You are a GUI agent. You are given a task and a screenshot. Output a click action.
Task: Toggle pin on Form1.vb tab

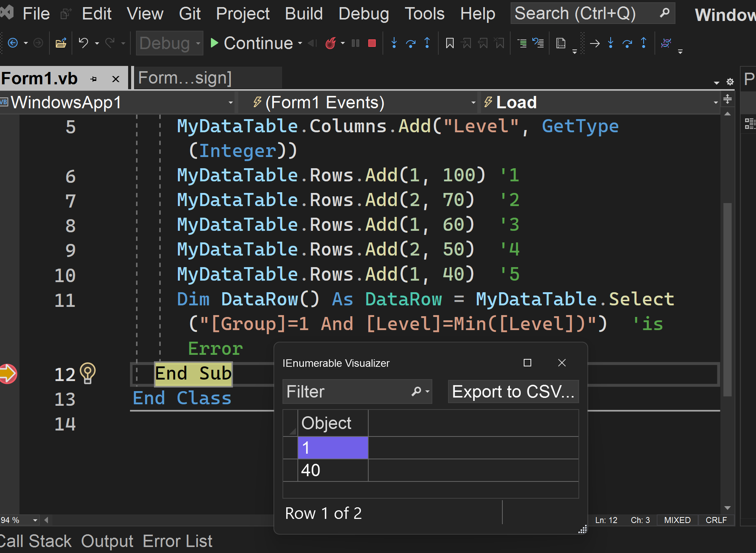(94, 79)
